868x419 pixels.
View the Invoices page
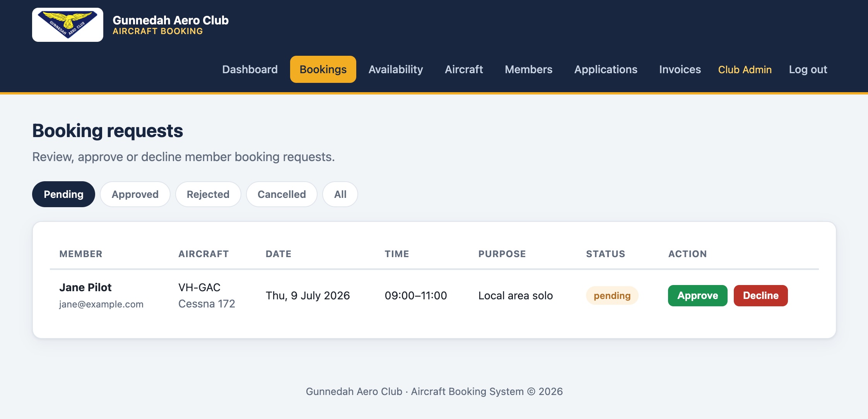tap(680, 69)
